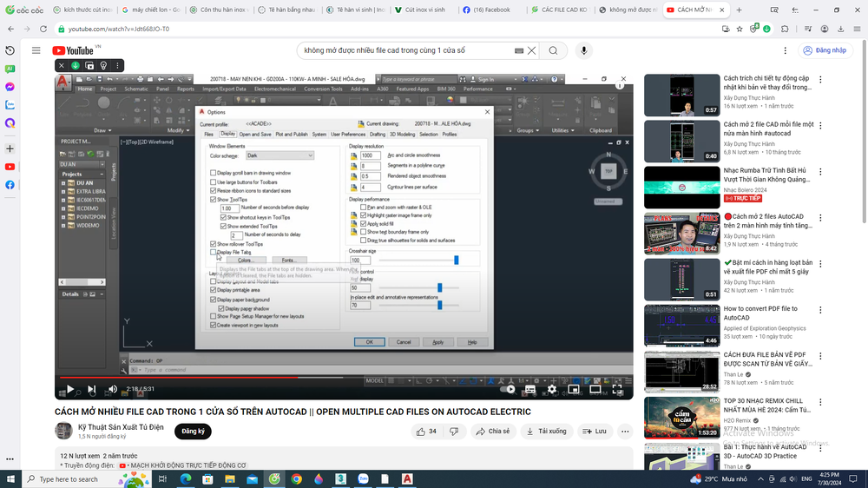Viewport: 868px width, 488px height.
Task: Share the video with Chia sẻ
Action: click(493, 431)
